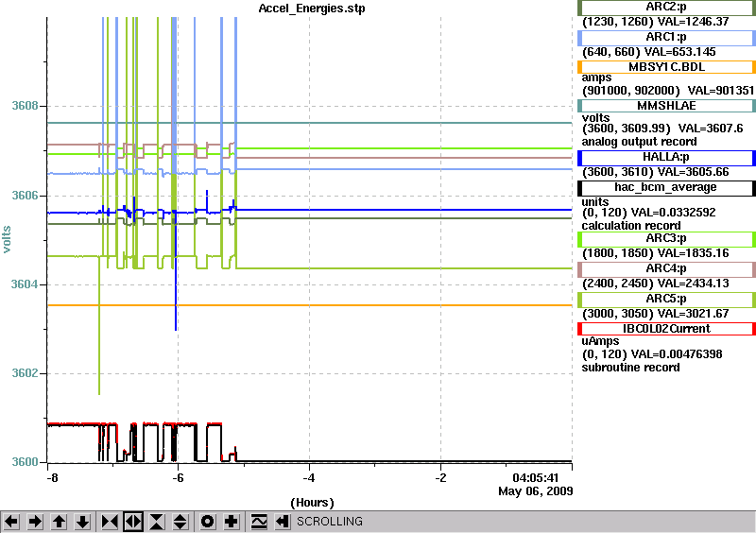Click the MMSHLAE range text VAL=3607.6
This screenshot has height=533, width=756.
click(x=711, y=129)
